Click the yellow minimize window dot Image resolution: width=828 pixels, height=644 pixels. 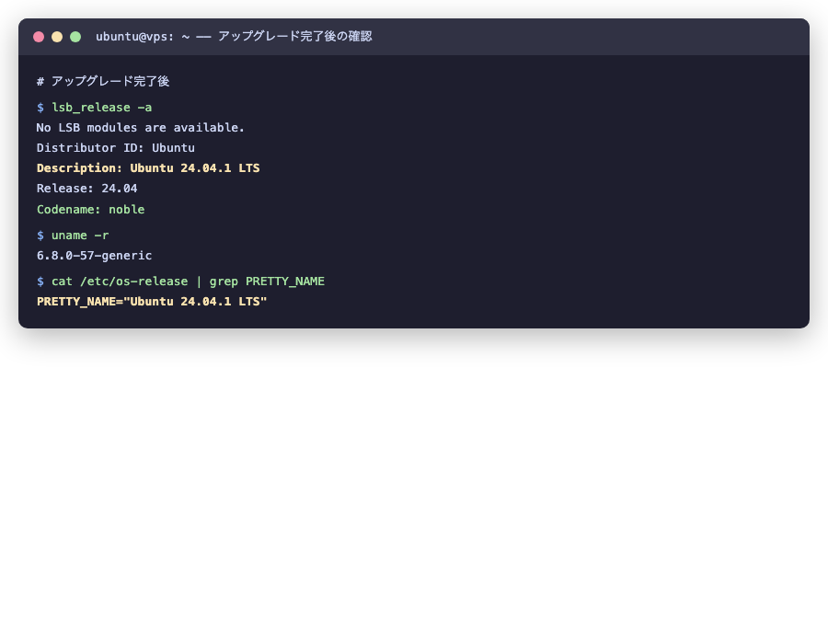(57, 37)
